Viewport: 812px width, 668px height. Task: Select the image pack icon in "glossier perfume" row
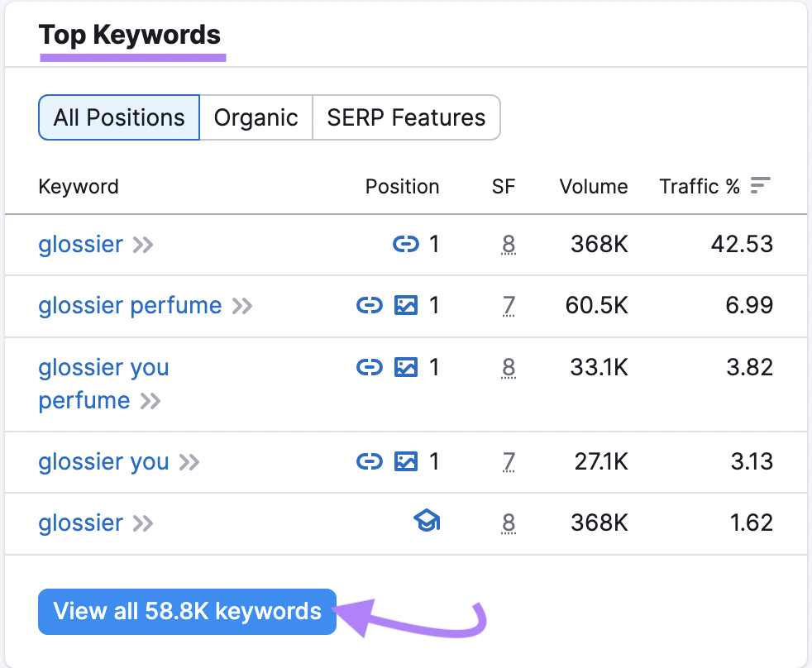406,305
